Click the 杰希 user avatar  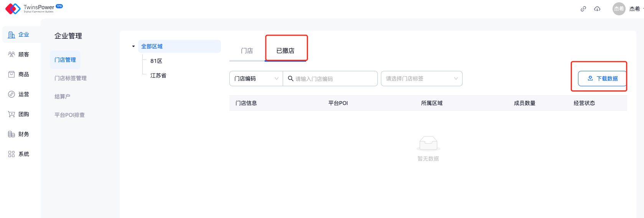pos(619,9)
